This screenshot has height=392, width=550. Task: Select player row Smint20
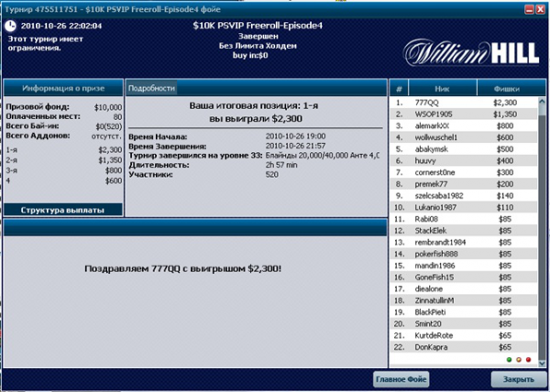point(463,323)
